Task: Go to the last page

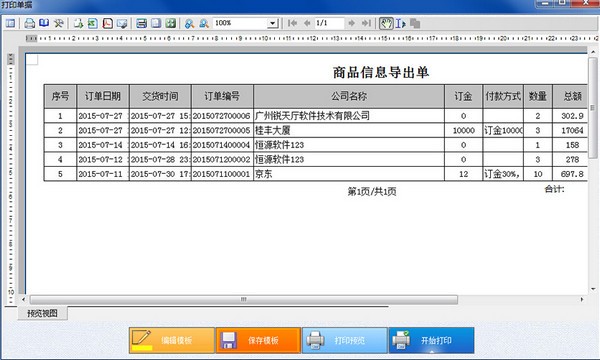Action: tap(366, 23)
